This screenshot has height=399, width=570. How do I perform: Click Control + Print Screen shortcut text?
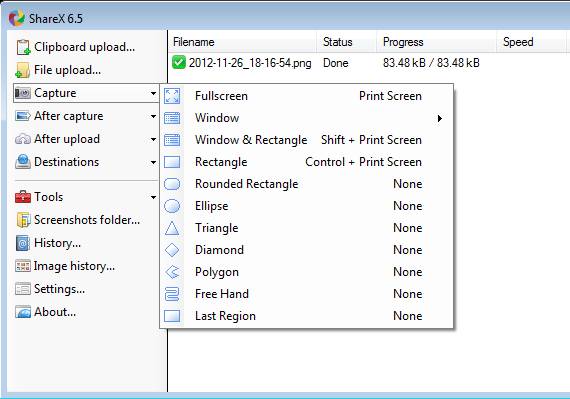pyautogui.click(x=364, y=162)
